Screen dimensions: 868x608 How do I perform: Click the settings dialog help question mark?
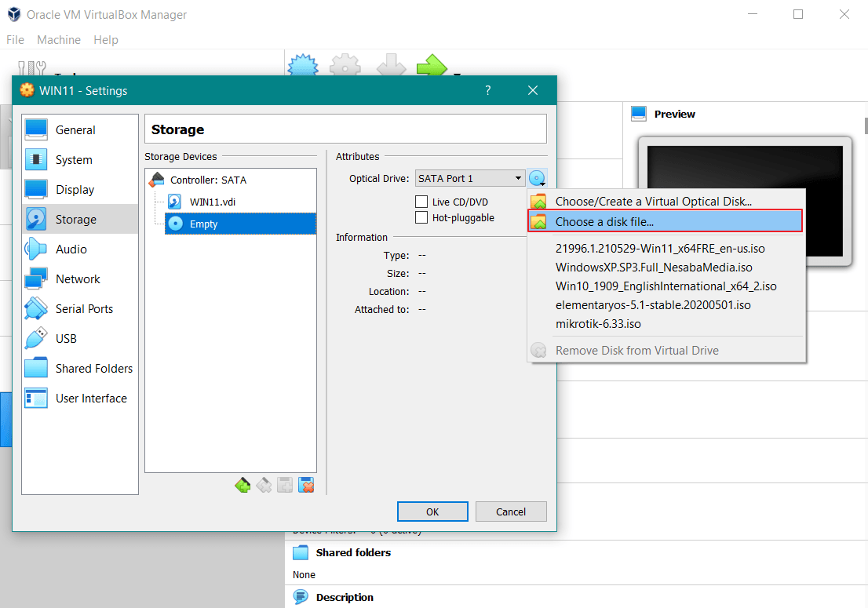pos(487,91)
